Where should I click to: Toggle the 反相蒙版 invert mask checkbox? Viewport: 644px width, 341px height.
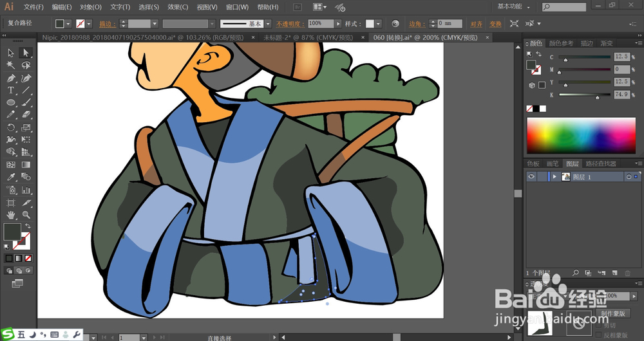point(598,335)
